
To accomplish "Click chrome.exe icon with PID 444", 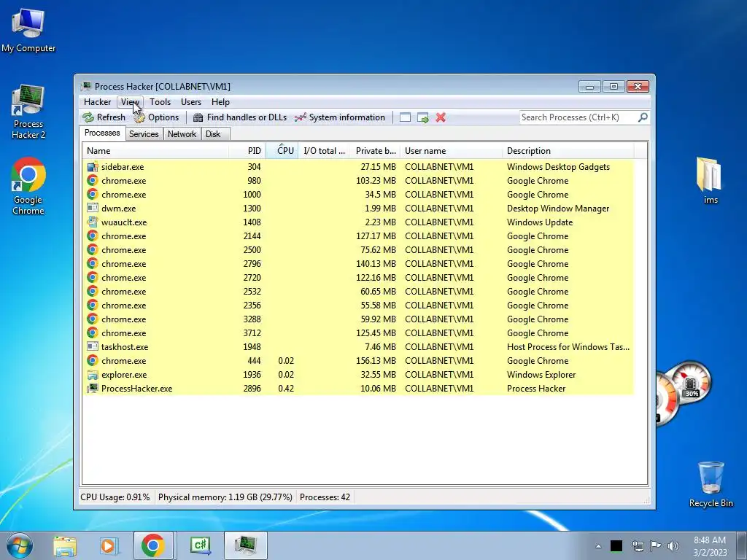I will (x=93, y=360).
